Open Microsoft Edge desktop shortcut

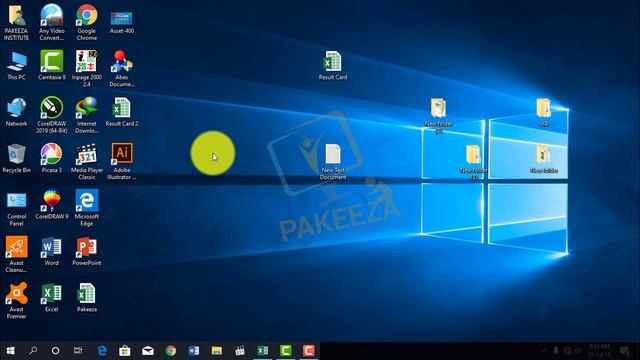click(87, 208)
